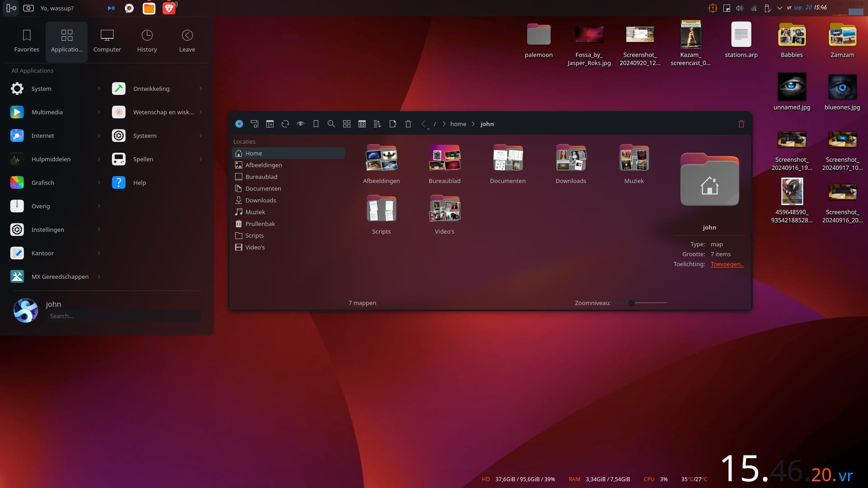Screen dimensions: 868x488
Task: Open the Computer tab in the launcher
Action: pos(107,41)
